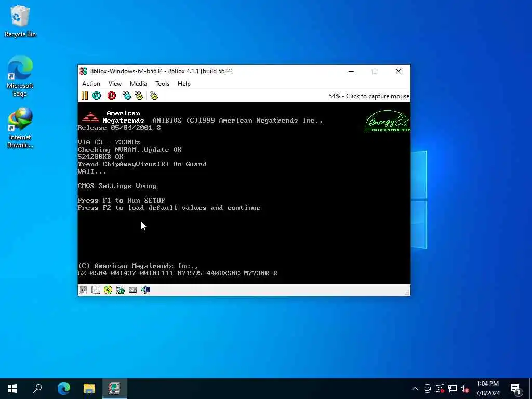Select Internet Download Manager desktop shortcut
Viewport: 532px width, 399px height.
pyautogui.click(x=20, y=128)
